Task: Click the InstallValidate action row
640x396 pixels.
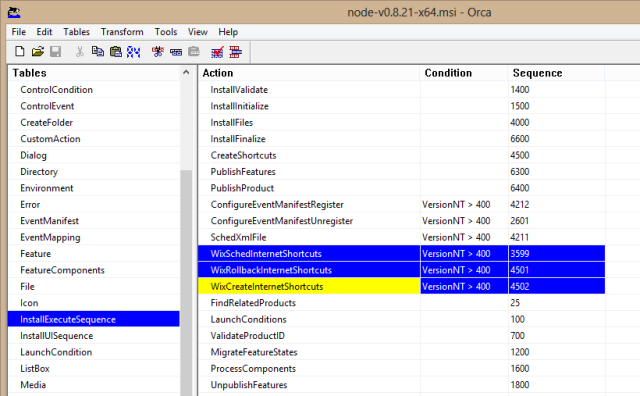Action: (402, 90)
